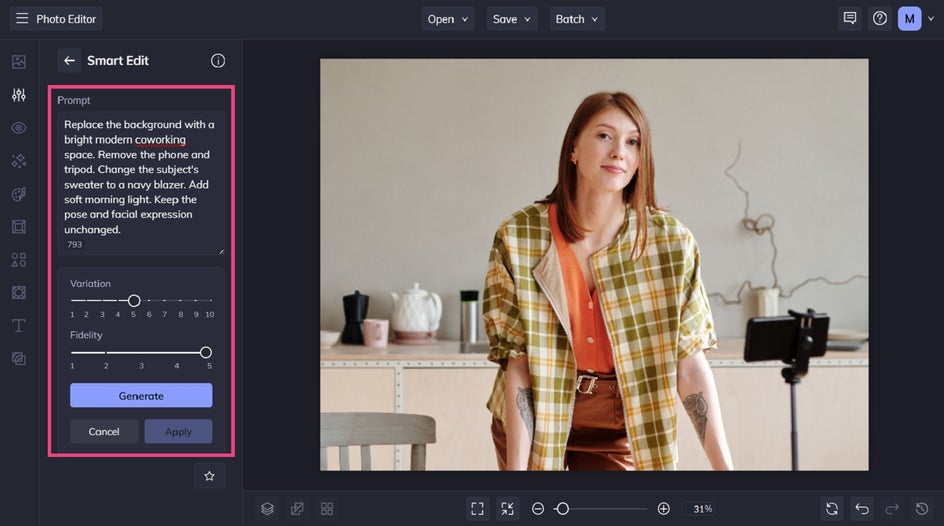This screenshot has width=944, height=526.
Task: Open the Effects sparkle sidebar icon
Action: tap(19, 161)
